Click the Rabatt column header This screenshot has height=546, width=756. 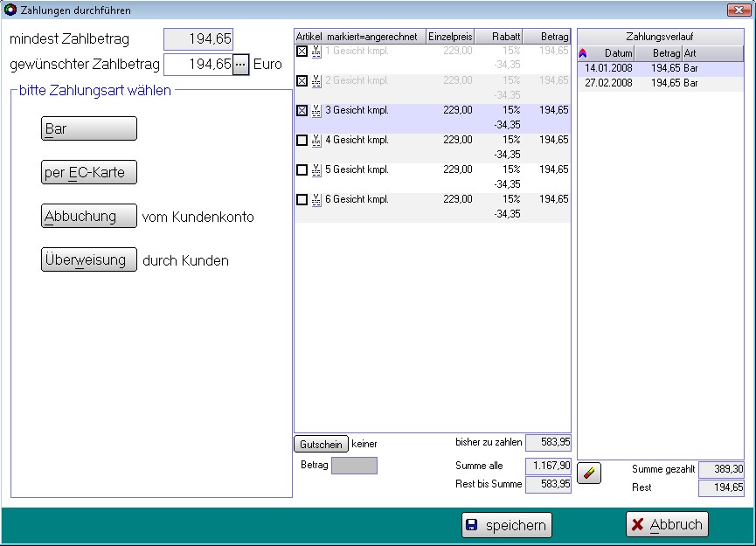[499, 37]
